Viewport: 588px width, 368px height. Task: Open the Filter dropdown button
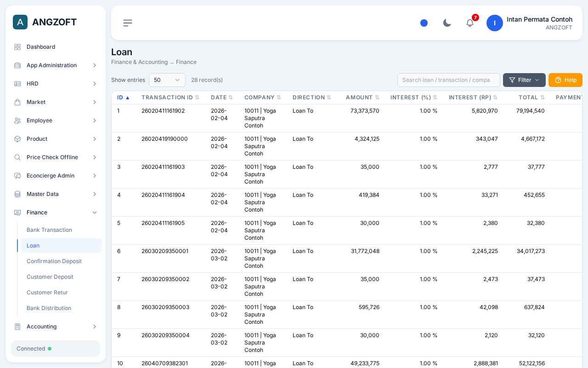coord(524,80)
